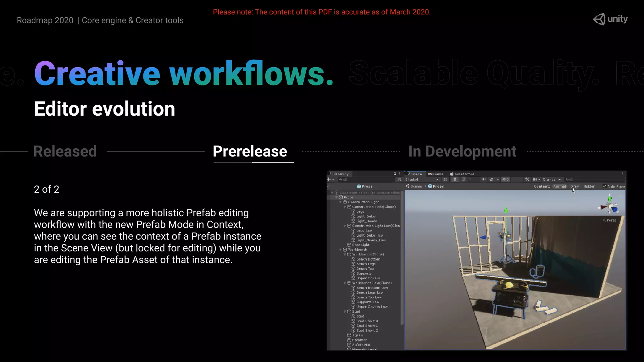Viewport: 644px width, 362px height.
Task: Click the scene camera icon
Action: [535, 179]
